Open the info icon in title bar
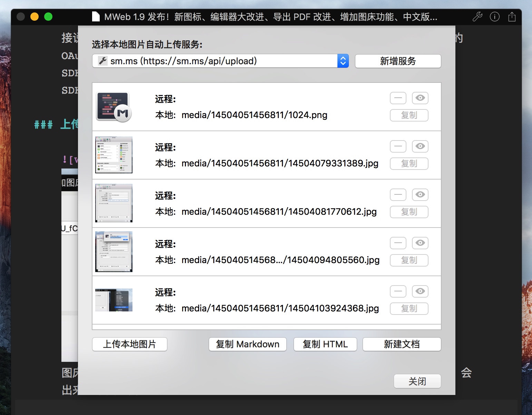 tap(495, 17)
